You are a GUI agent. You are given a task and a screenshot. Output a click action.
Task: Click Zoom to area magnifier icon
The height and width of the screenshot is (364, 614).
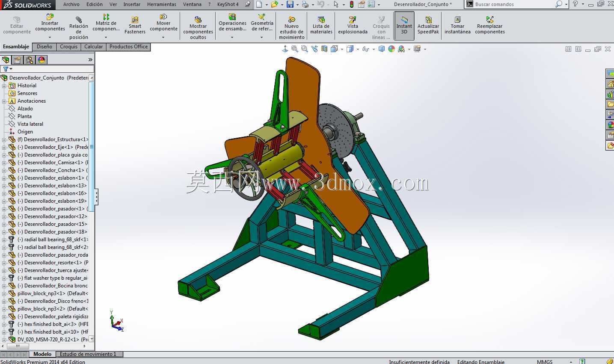(304, 49)
